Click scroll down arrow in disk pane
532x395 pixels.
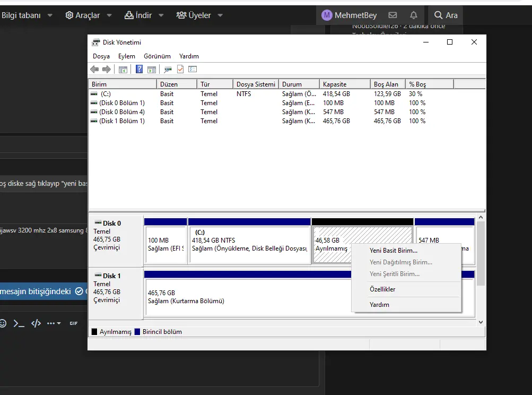tap(481, 322)
